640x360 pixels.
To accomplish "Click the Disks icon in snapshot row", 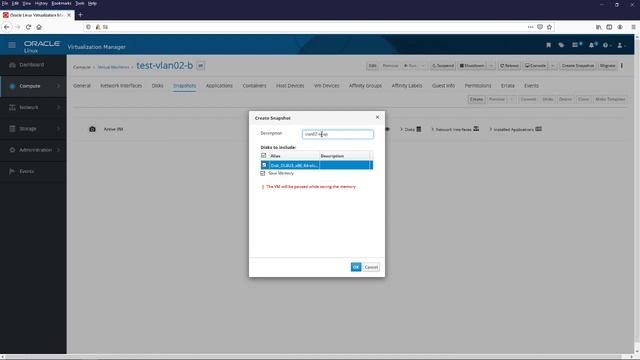I will point(419,129).
